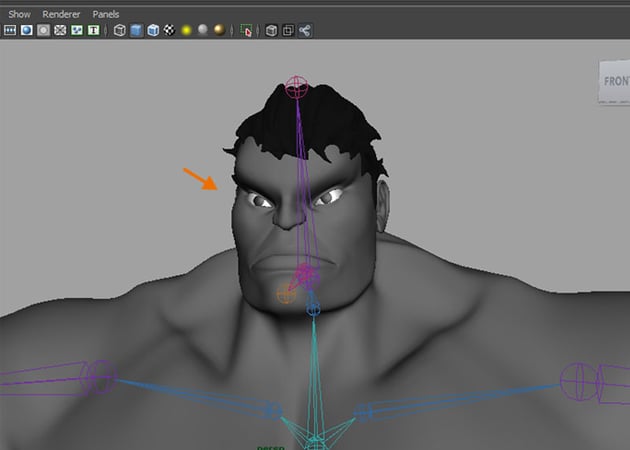The image size is (630, 450).
Task: Enable wireframe on shaded cube icon
Action: [x=153, y=30]
